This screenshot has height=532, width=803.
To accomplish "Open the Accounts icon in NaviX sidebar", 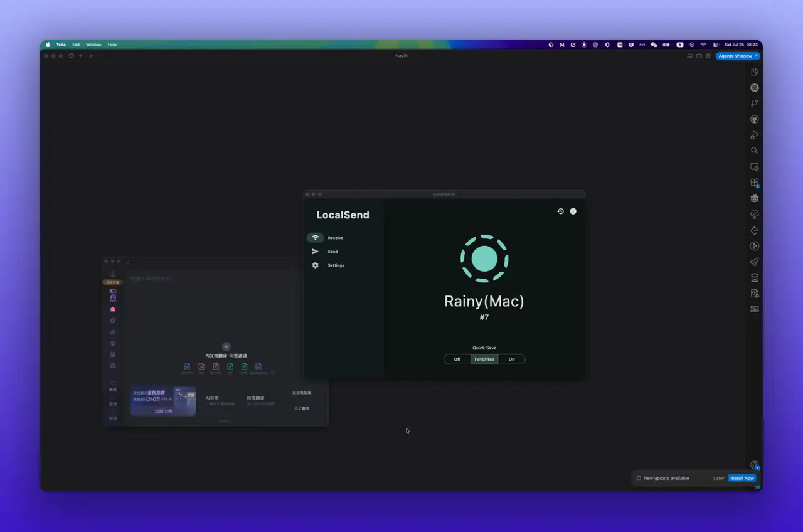I will tap(755, 465).
